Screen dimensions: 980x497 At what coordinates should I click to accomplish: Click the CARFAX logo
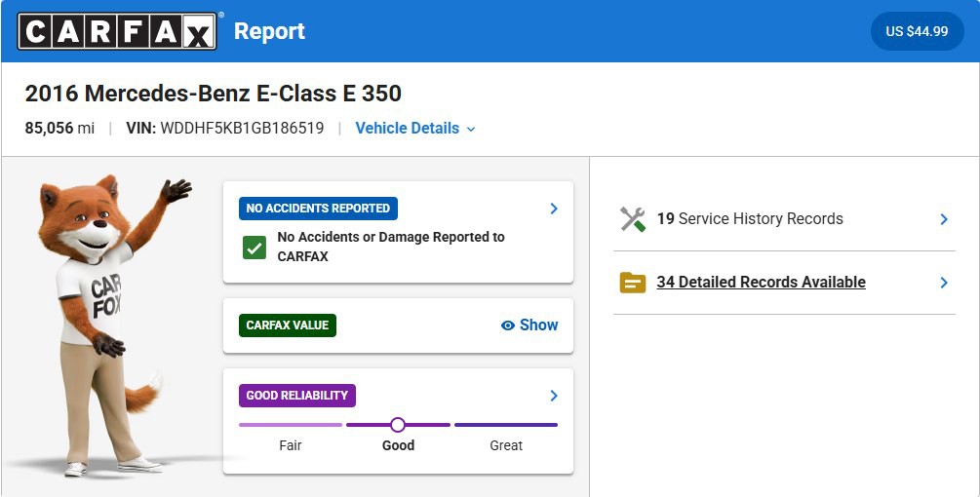tap(117, 31)
